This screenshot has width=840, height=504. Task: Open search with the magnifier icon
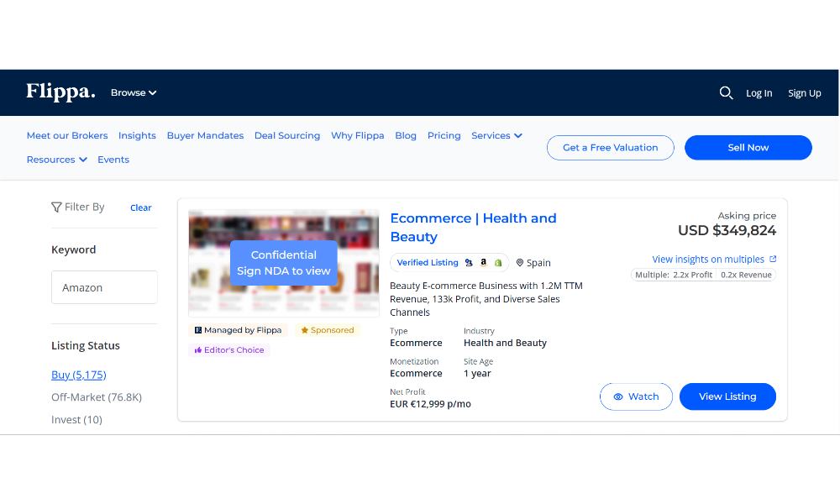point(727,92)
